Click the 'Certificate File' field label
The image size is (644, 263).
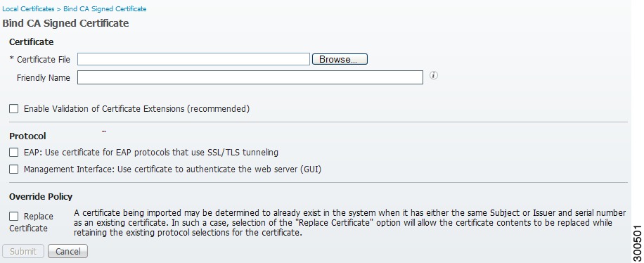44,60
